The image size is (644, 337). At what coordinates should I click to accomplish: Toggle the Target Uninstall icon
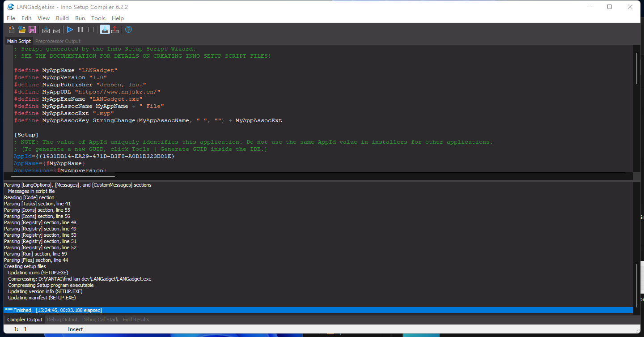point(115,30)
